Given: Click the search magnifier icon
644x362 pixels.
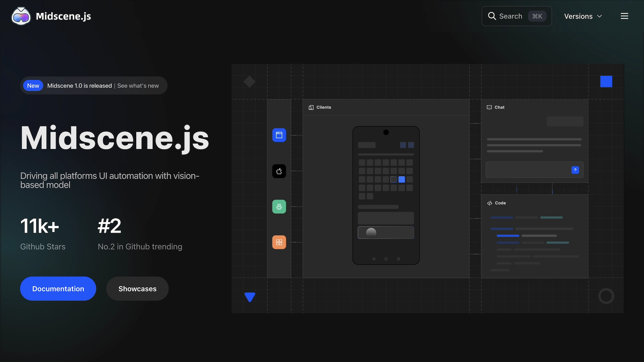Looking at the screenshot, I should point(492,16).
